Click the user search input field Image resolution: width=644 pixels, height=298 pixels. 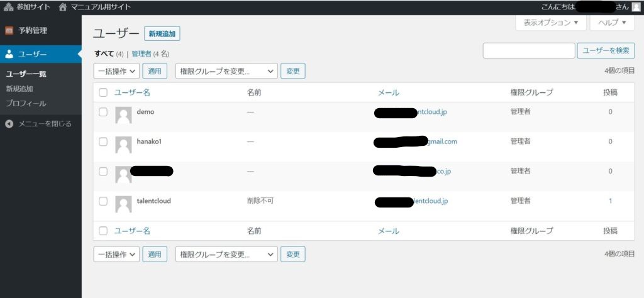tap(528, 51)
